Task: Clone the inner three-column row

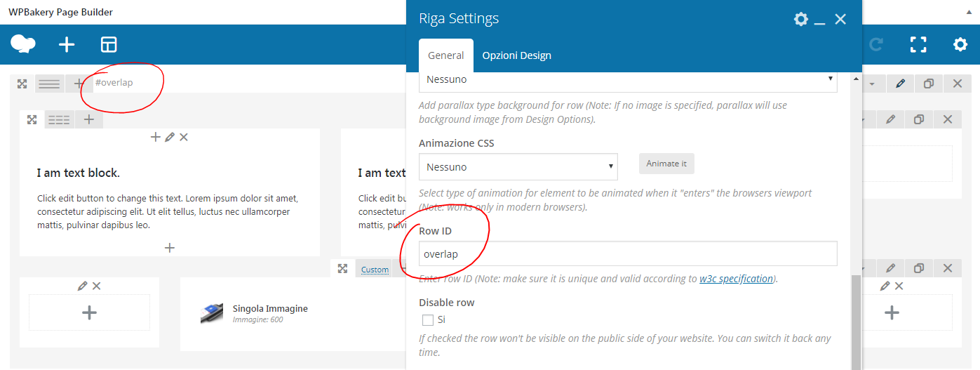Action: (919, 120)
